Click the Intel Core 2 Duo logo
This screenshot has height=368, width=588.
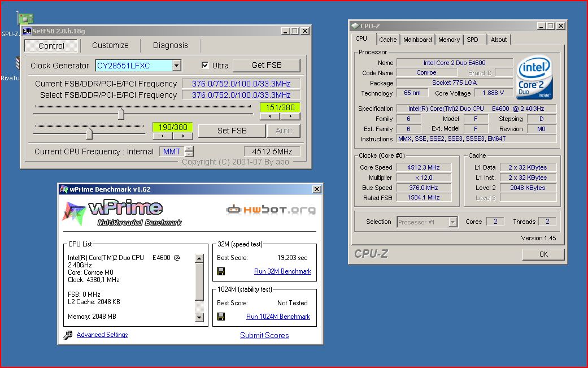(x=534, y=77)
